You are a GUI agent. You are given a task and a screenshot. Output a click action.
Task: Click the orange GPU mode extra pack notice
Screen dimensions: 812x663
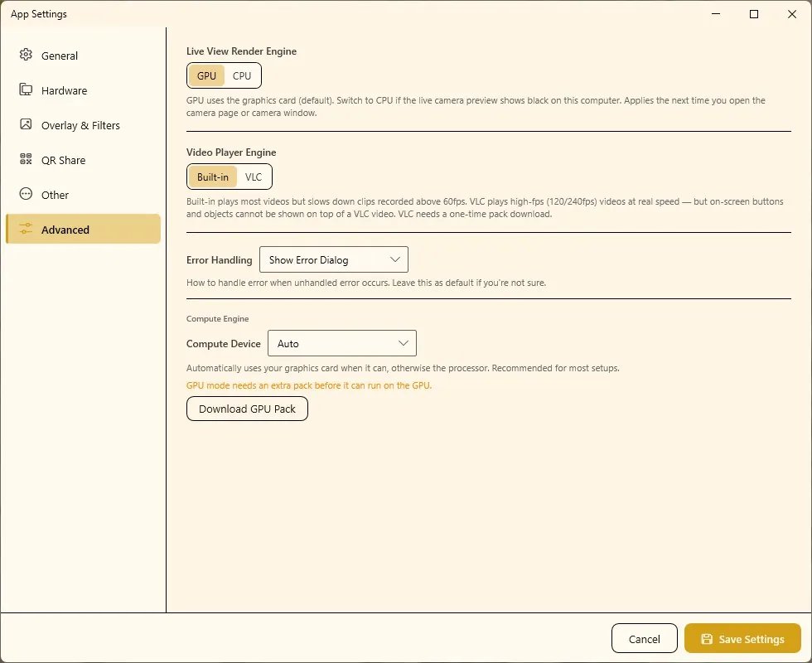coord(308,385)
